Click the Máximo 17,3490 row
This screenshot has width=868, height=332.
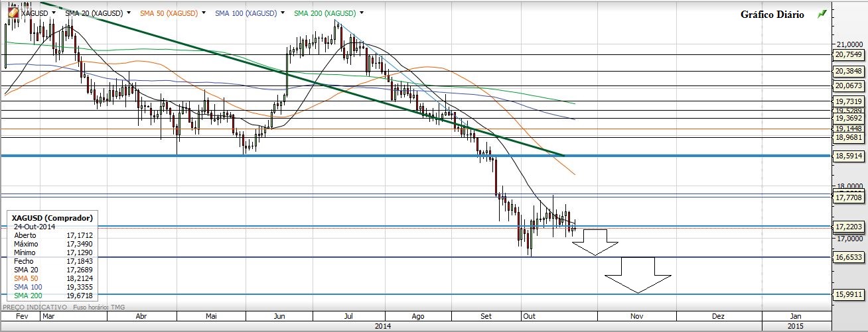coord(53,243)
